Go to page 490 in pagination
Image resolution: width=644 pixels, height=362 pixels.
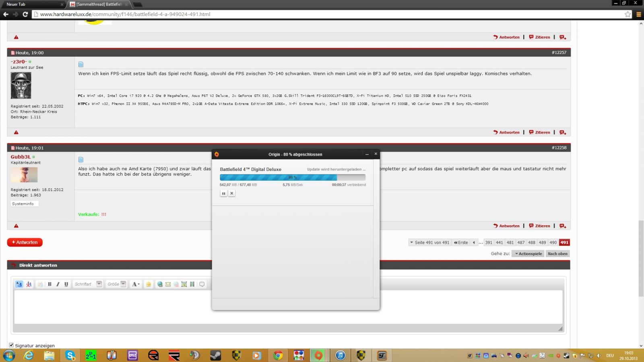[553, 243]
